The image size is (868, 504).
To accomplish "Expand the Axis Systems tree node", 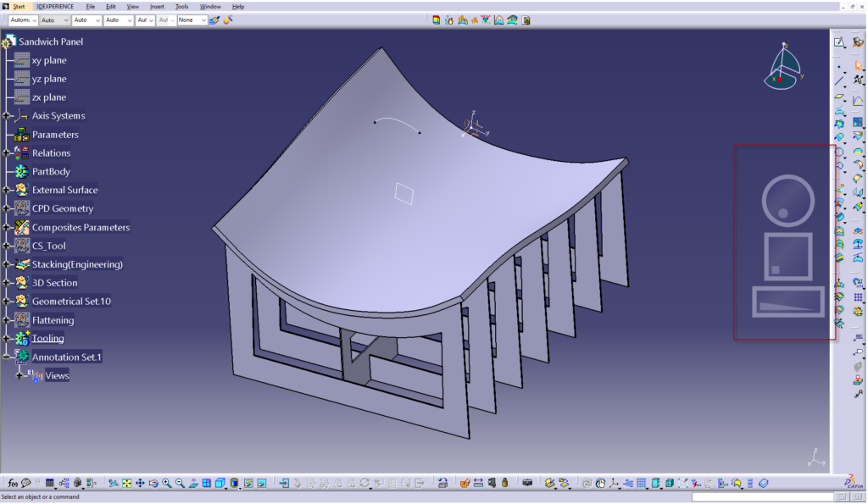I will click(7, 116).
